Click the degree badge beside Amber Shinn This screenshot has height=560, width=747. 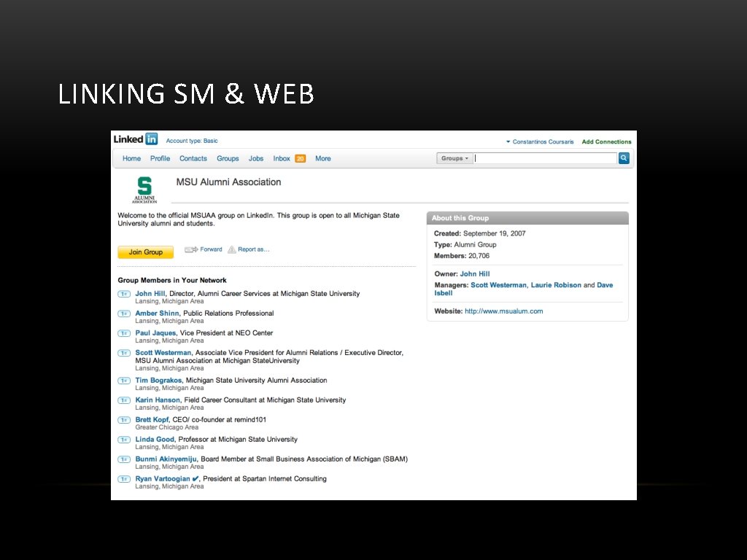(x=124, y=314)
